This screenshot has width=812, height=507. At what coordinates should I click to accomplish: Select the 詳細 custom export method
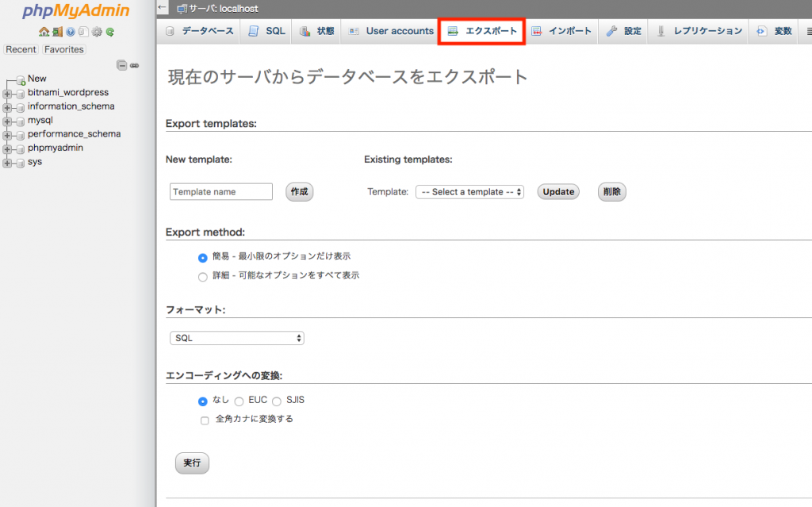pos(202,276)
